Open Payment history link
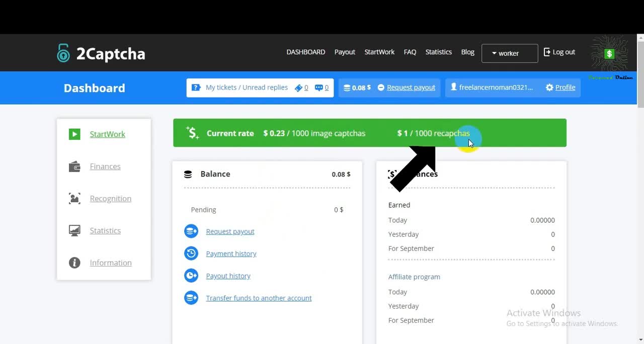Image resolution: width=644 pixels, height=344 pixels. coord(231,253)
